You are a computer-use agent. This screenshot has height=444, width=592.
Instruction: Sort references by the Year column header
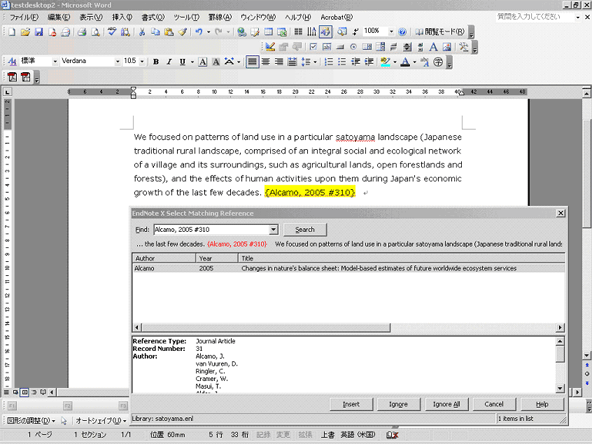pyautogui.click(x=217, y=258)
